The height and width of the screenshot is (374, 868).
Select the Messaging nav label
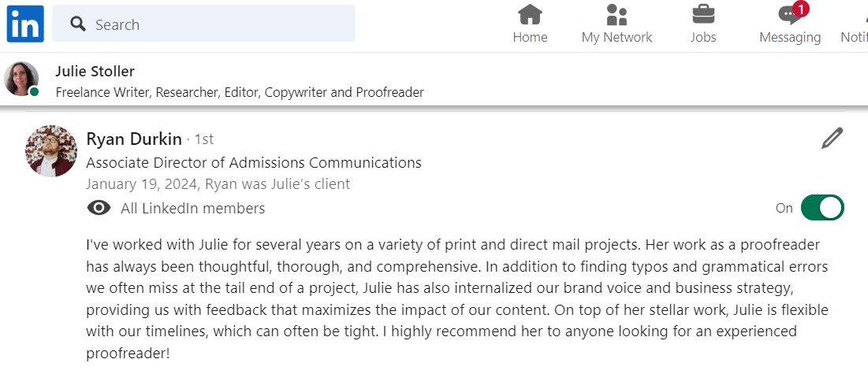point(790,37)
